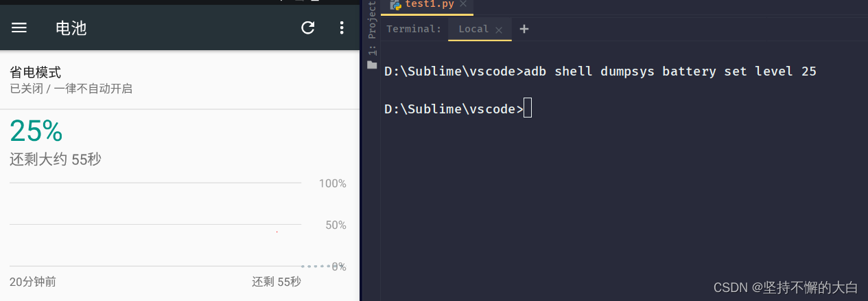Click the folder icon in Project sidebar

click(x=372, y=65)
